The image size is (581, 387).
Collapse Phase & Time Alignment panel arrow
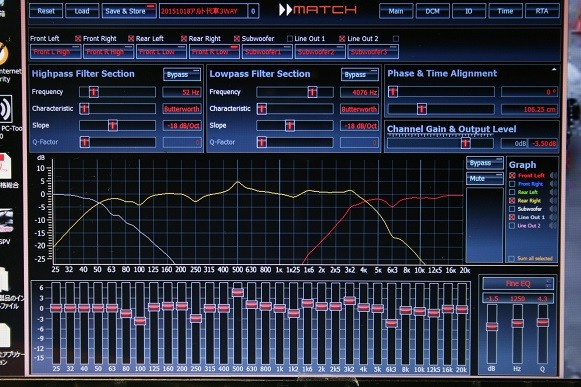(x=554, y=69)
